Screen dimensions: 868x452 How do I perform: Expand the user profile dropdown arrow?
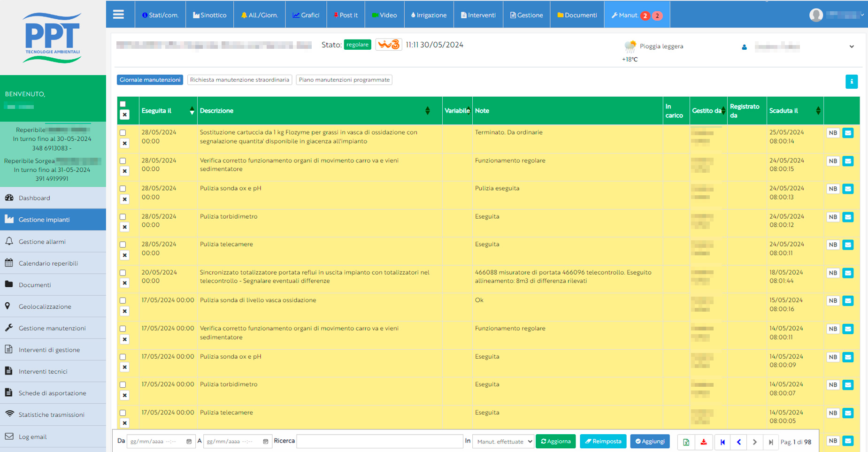click(862, 15)
